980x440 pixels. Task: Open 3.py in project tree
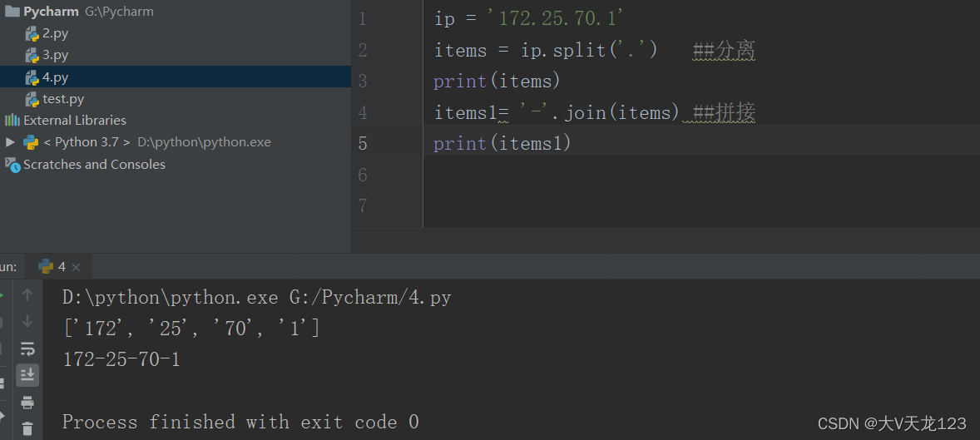(55, 55)
